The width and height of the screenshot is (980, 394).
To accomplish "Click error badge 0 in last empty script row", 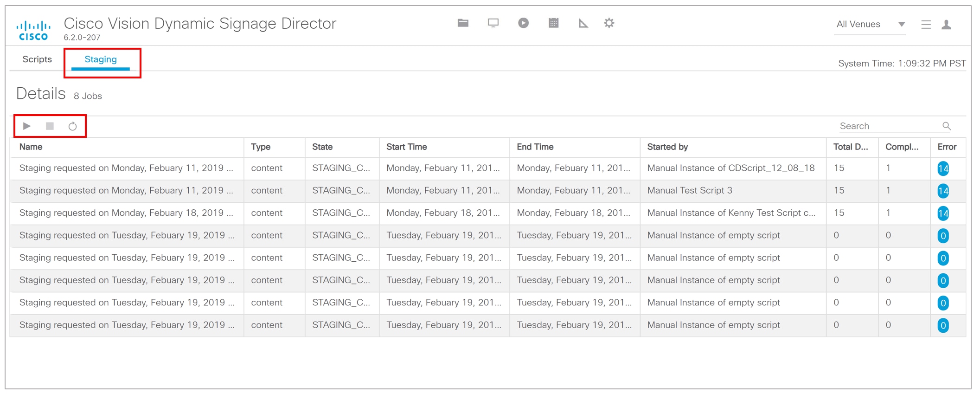I will (x=943, y=325).
